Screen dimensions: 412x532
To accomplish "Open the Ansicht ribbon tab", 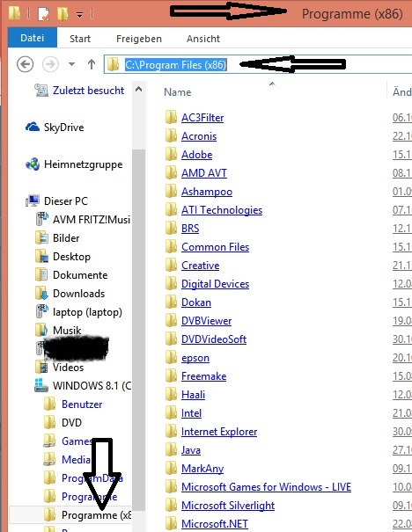I will coord(203,39).
